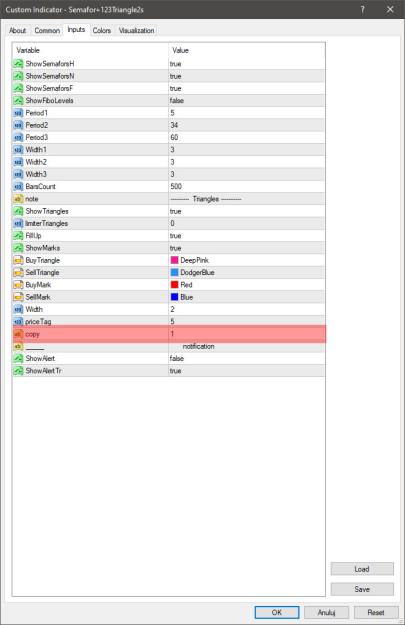Screen dimensions: 405x625
Task: Select the Inputs tab
Action: (x=76, y=29)
